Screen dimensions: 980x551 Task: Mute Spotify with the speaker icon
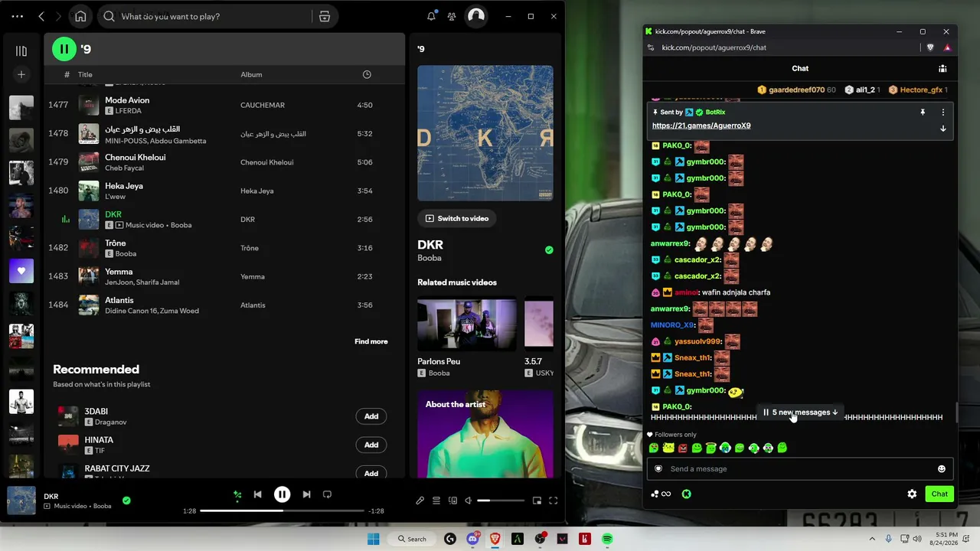469,500
